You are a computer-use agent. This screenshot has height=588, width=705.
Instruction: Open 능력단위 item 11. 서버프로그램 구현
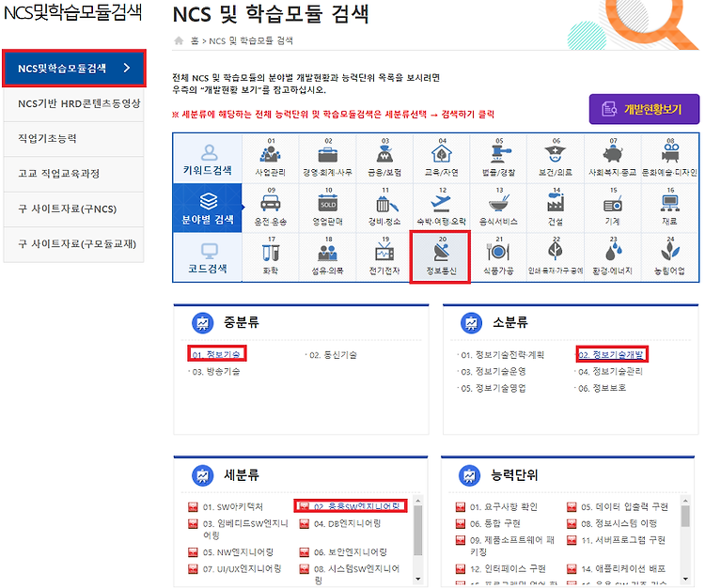point(623,540)
